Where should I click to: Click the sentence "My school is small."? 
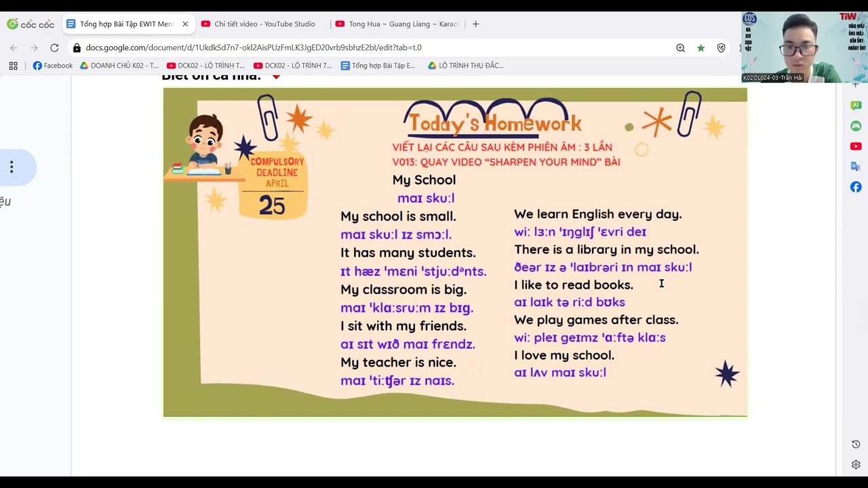pos(398,217)
